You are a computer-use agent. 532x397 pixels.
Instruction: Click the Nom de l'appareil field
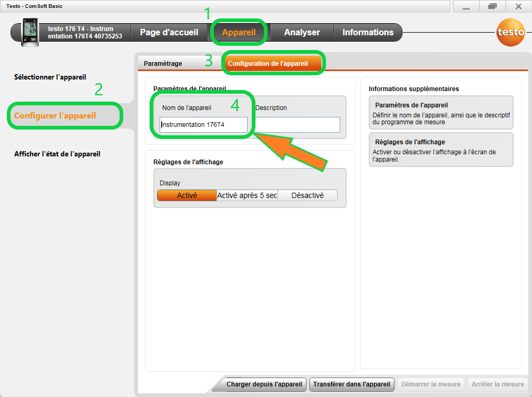tap(203, 125)
